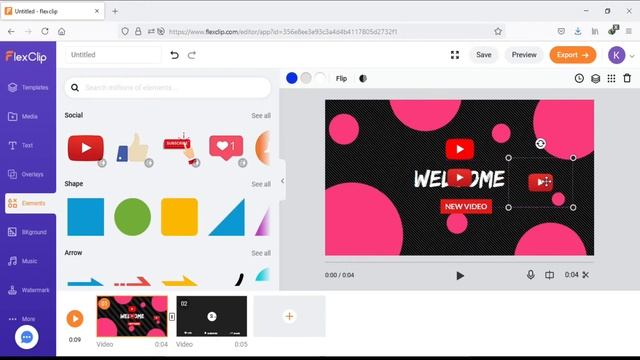Select the white color swatch
The image size is (640, 360).
(321, 78)
